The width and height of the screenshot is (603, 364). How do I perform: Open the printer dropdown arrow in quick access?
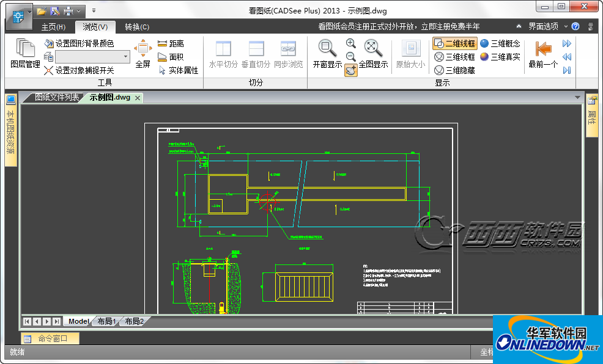coord(78,12)
